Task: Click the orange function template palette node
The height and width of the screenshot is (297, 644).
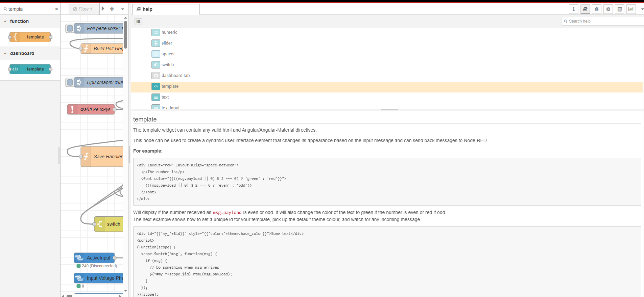Action: [x=30, y=37]
